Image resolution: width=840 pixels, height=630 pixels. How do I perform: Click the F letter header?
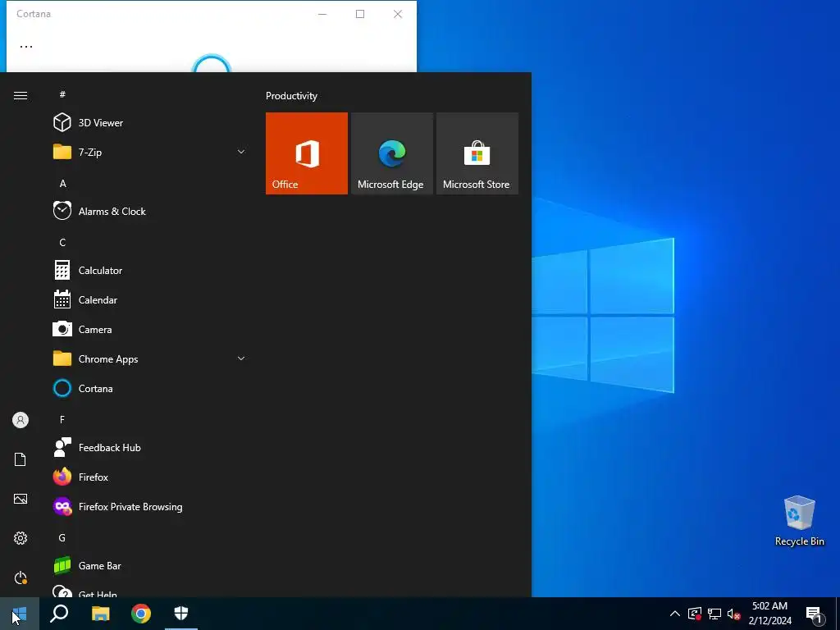[x=62, y=419]
